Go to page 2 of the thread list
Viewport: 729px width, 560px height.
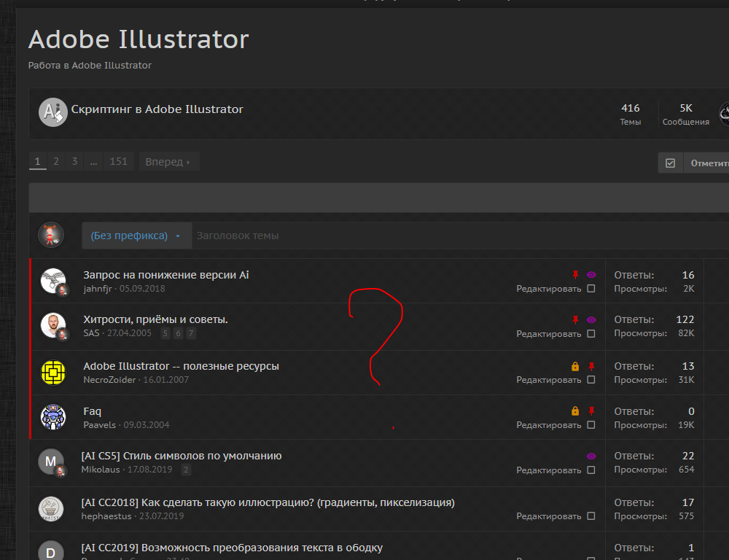point(56,162)
